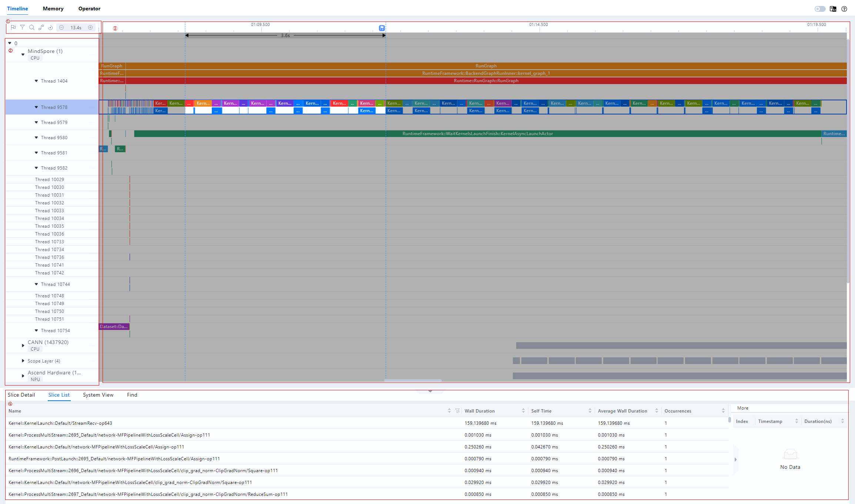Zoom in with the plus icon
855x504 pixels.
pyautogui.click(x=90, y=27)
